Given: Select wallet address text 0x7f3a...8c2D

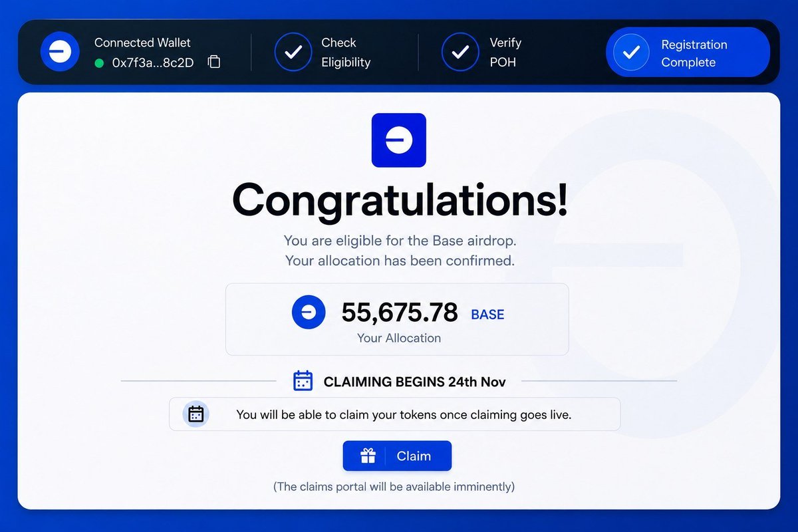Looking at the screenshot, I should click(x=153, y=63).
